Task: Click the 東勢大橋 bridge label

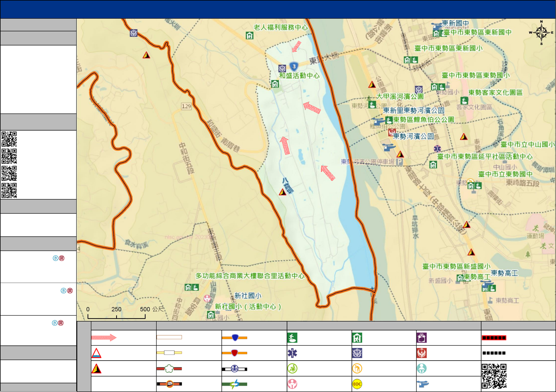Action: pyautogui.click(x=324, y=58)
